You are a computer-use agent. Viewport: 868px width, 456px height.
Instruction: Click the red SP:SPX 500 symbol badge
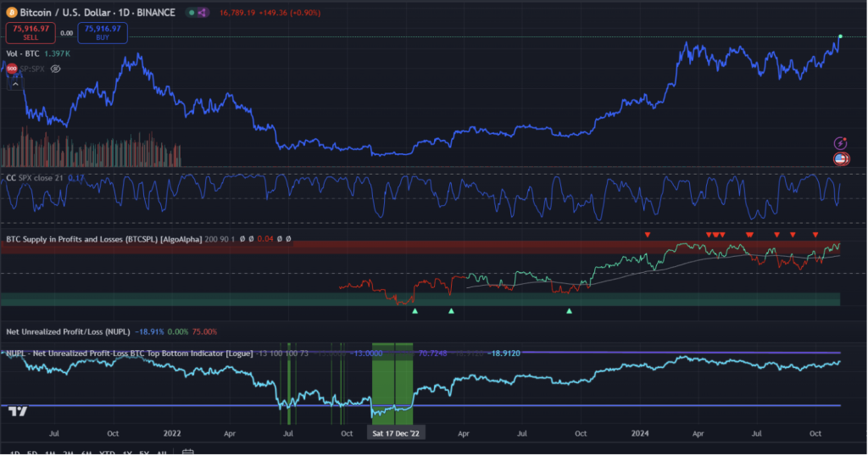click(12, 69)
